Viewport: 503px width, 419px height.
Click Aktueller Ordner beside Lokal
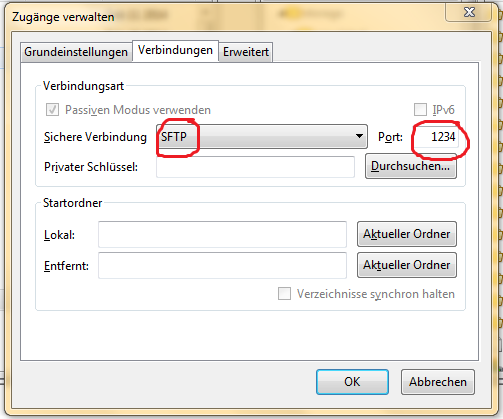point(407,234)
